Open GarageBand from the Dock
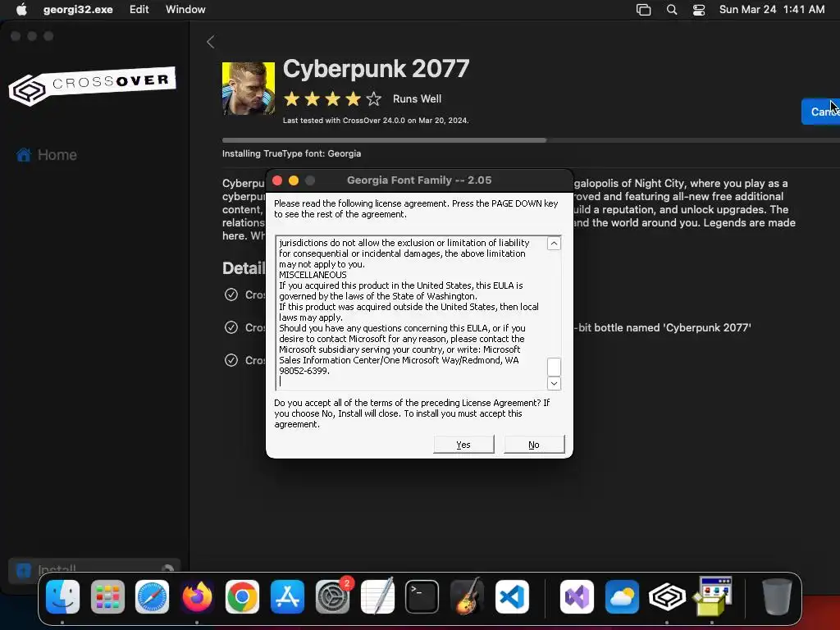This screenshot has height=630, width=840. (x=467, y=597)
